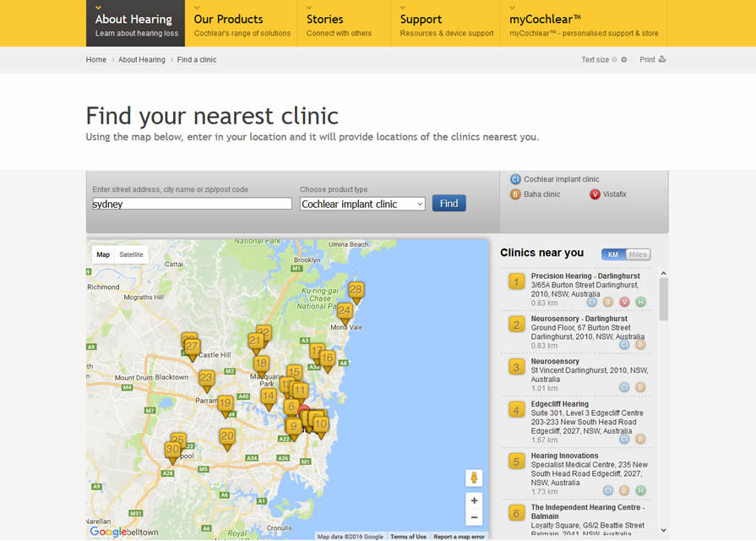Click the Vistafix icon on Precision Hearing

point(624,302)
